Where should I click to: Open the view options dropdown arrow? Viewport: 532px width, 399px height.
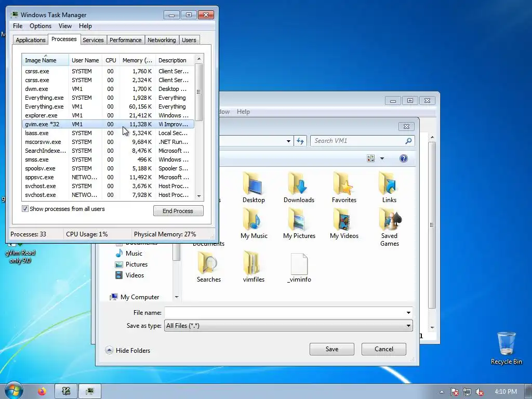382,158
